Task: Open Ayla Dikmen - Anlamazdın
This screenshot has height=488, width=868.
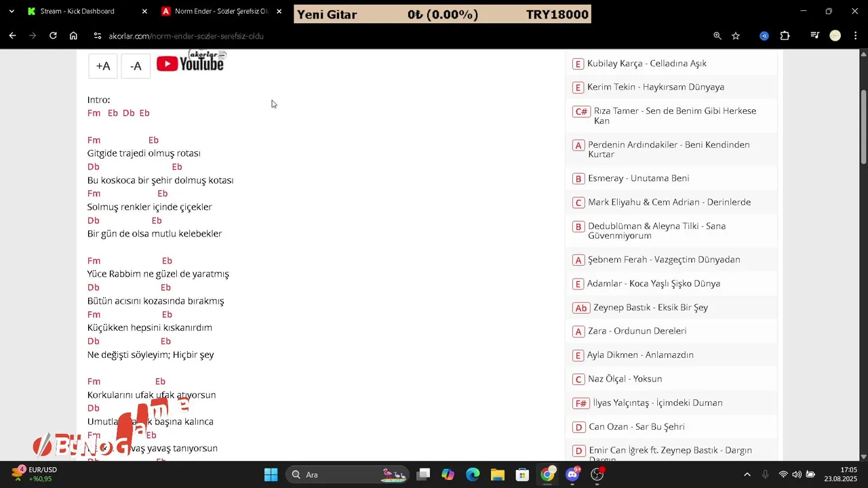Action: (640, 354)
